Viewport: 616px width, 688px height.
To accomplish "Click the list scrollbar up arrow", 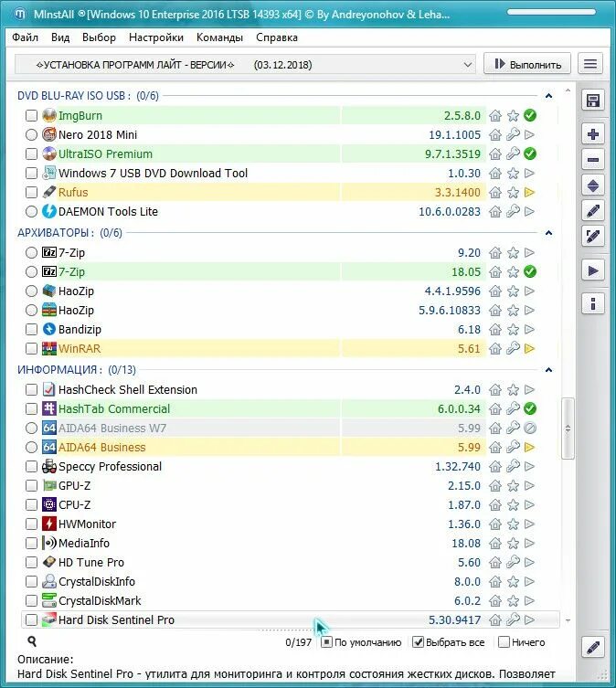I will click(568, 90).
